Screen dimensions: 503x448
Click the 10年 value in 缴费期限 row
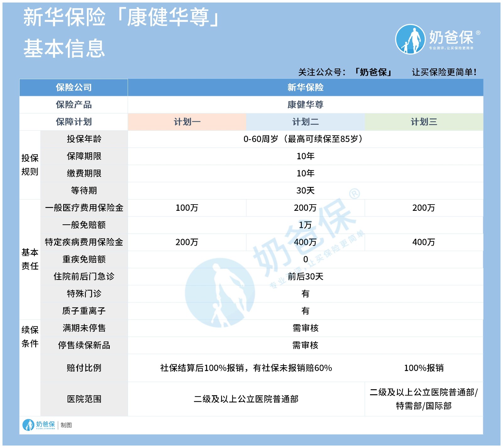click(305, 173)
